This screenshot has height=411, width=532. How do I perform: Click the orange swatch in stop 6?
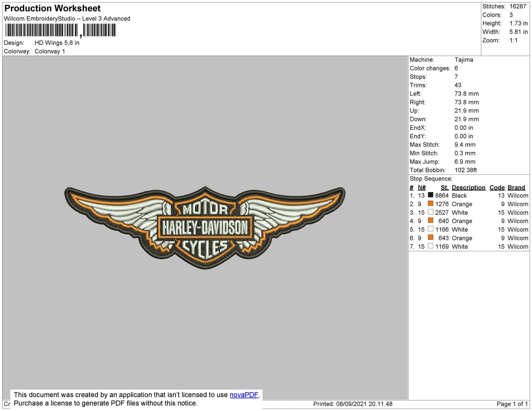(430, 237)
